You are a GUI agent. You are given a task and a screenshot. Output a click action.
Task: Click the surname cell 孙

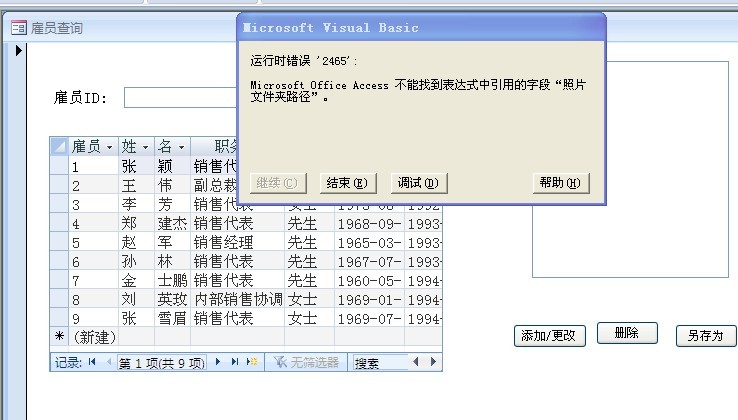click(x=136, y=261)
